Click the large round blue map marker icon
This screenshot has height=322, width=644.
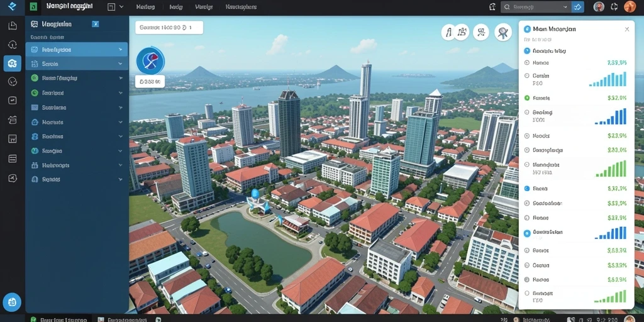point(150,61)
